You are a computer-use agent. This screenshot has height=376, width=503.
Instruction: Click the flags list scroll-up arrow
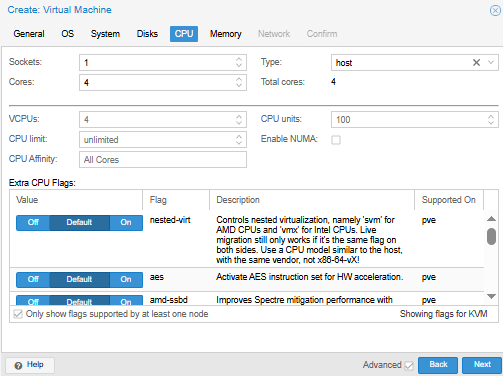coord(491,219)
